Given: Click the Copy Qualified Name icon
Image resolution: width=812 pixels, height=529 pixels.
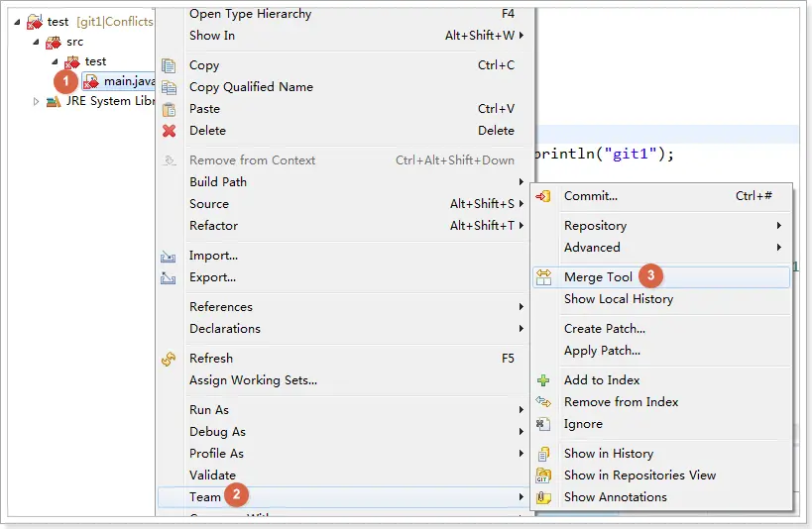Looking at the screenshot, I should [x=169, y=87].
